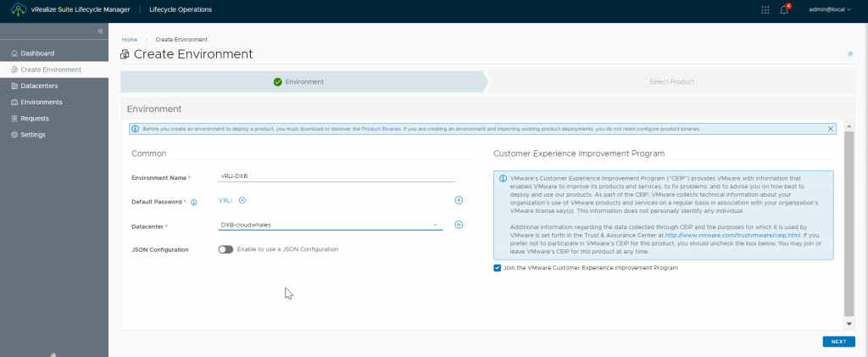The height and width of the screenshot is (357, 868).
Task: Click the Environments sidebar icon
Action: pyautogui.click(x=14, y=103)
